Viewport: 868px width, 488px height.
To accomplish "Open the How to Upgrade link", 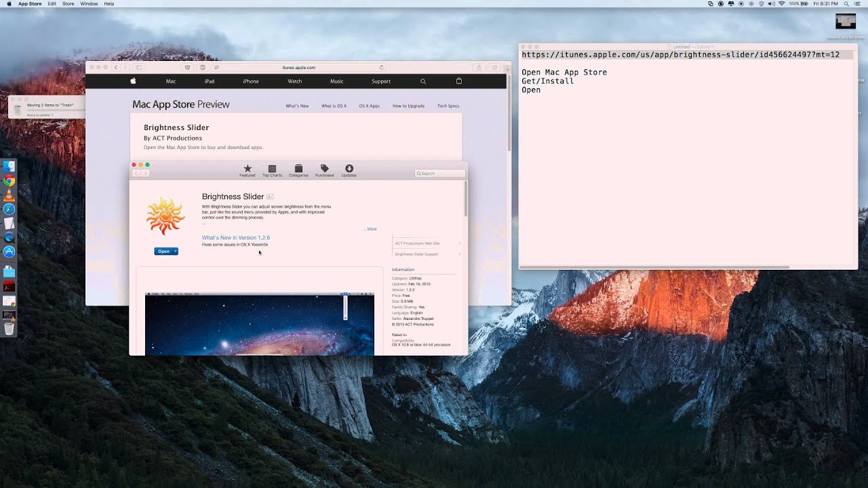I will coord(408,106).
